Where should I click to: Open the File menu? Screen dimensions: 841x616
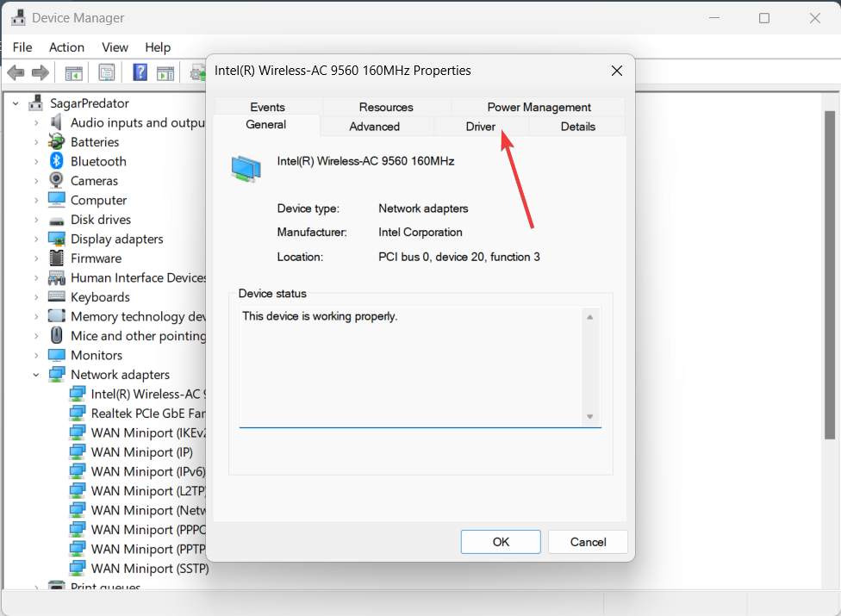click(22, 47)
